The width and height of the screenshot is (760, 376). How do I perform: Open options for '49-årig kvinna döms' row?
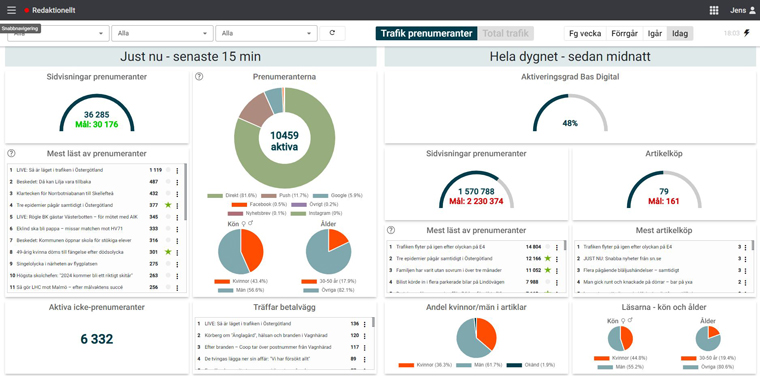pos(177,252)
